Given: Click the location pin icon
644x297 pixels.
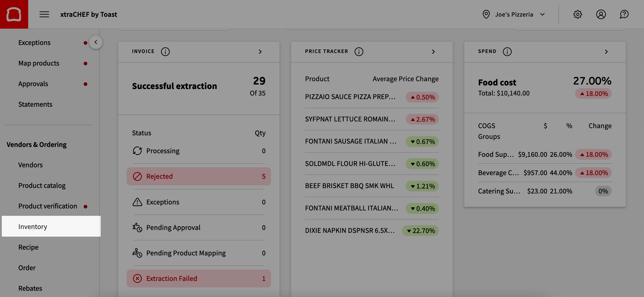Looking at the screenshot, I should coord(486,14).
